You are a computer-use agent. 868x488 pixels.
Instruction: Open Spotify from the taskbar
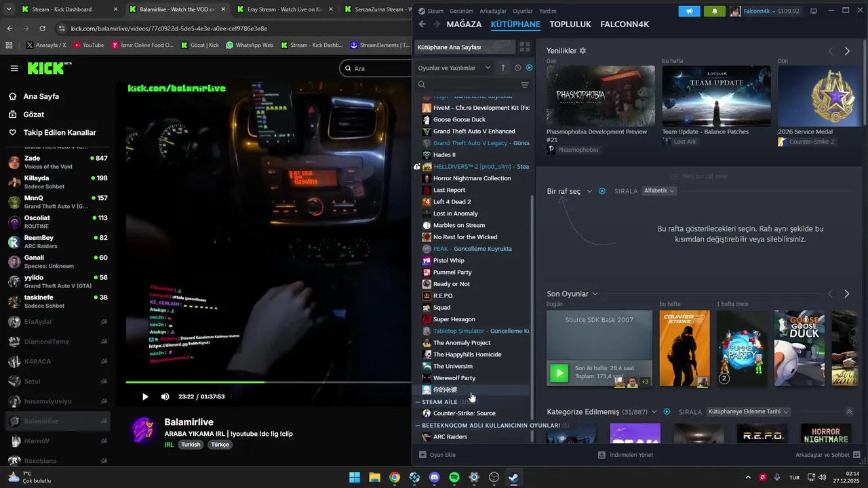point(454,477)
